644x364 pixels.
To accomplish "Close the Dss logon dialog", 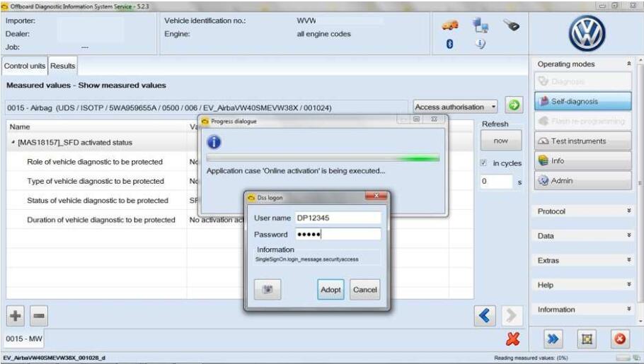I will pyautogui.click(x=376, y=196).
